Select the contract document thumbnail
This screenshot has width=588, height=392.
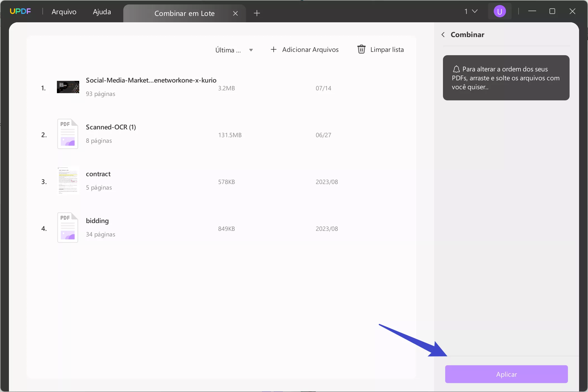pos(68,181)
